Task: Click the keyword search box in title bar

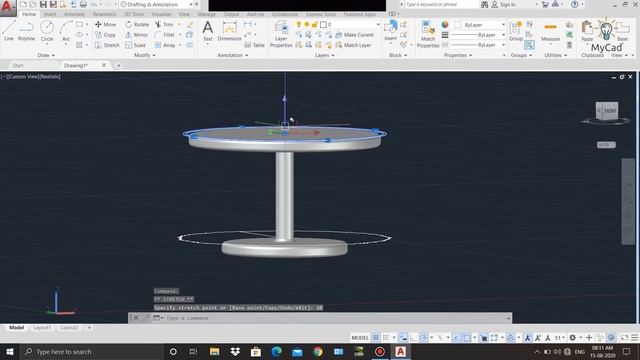Action: coord(441,4)
